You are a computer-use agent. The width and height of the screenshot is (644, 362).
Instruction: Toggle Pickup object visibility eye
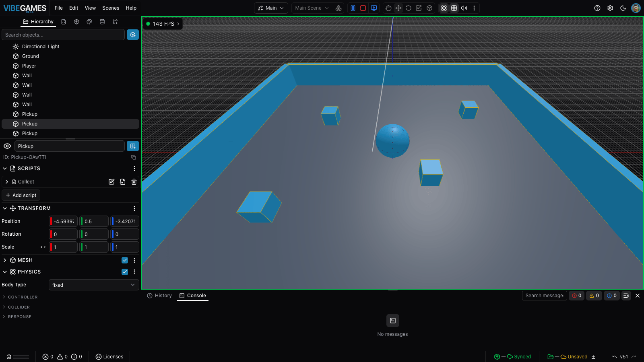click(7, 146)
